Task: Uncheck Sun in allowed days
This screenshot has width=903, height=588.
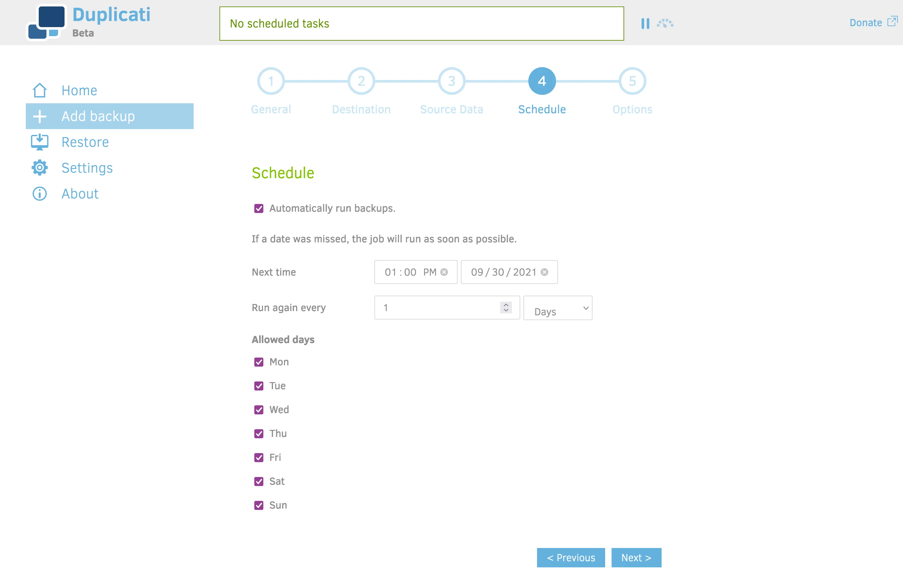Action: (x=259, y=505)
